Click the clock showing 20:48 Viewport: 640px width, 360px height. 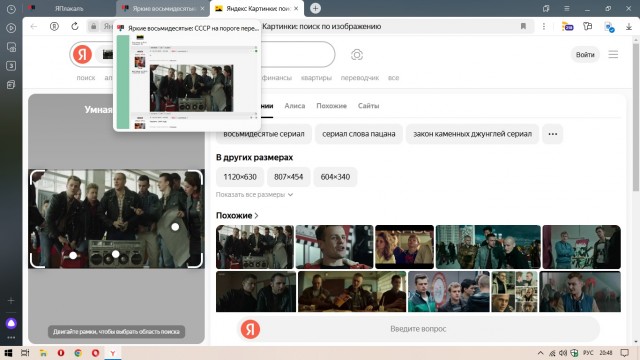(606, 353)
